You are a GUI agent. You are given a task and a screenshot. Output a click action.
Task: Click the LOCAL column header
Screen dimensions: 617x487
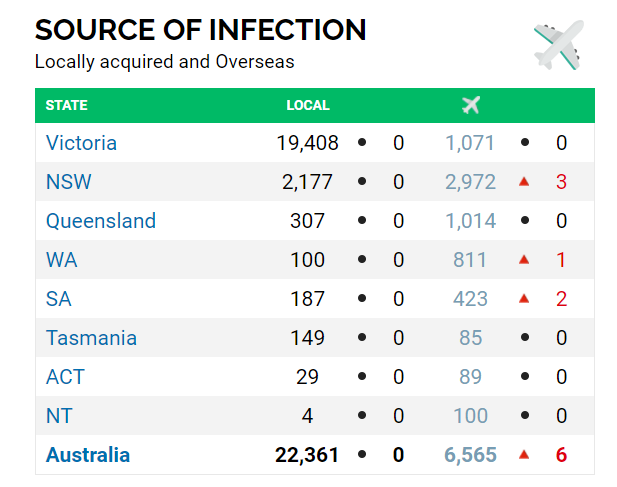tap(308, 105)
